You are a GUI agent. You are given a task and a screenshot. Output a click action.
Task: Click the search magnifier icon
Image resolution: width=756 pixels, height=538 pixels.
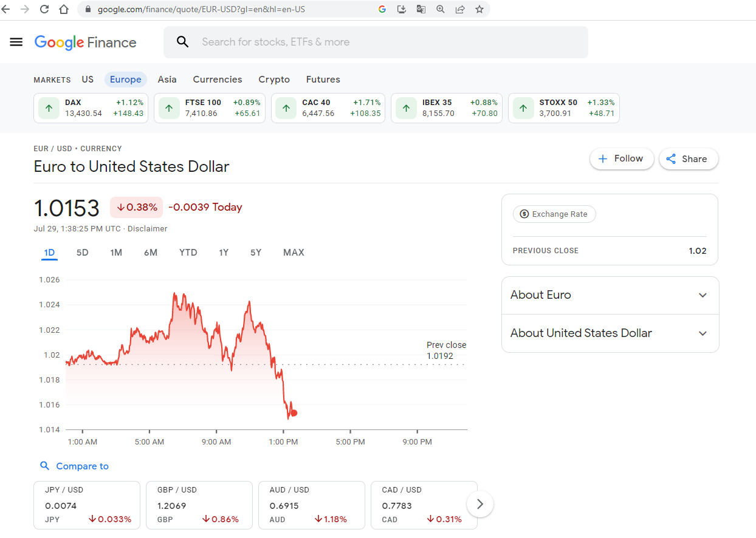click(x=182, y=42)
